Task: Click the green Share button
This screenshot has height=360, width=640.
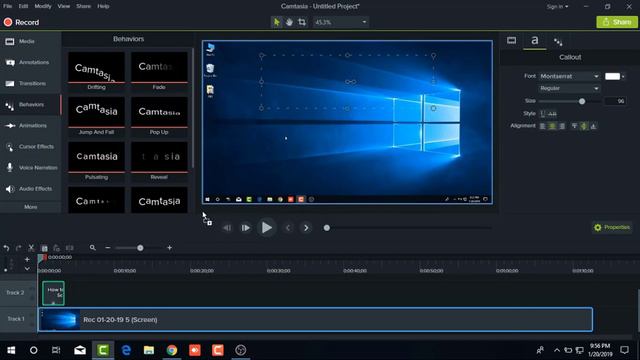Action: click(617, 22)
